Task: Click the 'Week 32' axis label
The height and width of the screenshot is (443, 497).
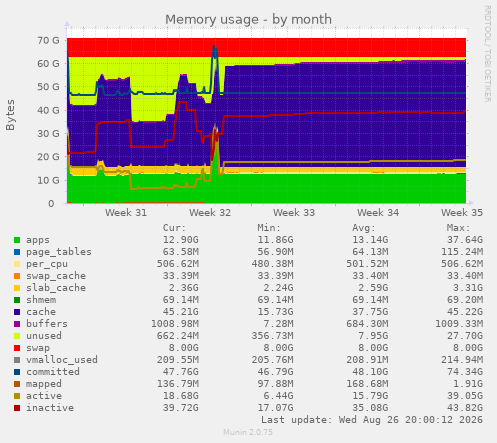Action: pyautogui.click(x=210, y=213)
